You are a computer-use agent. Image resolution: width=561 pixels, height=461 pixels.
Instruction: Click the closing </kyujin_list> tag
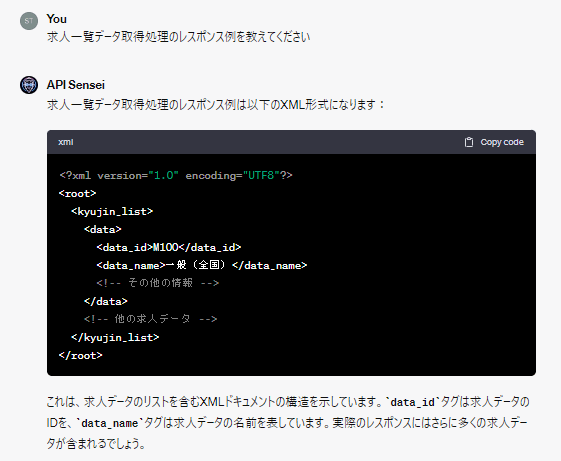tap(115, 337)
